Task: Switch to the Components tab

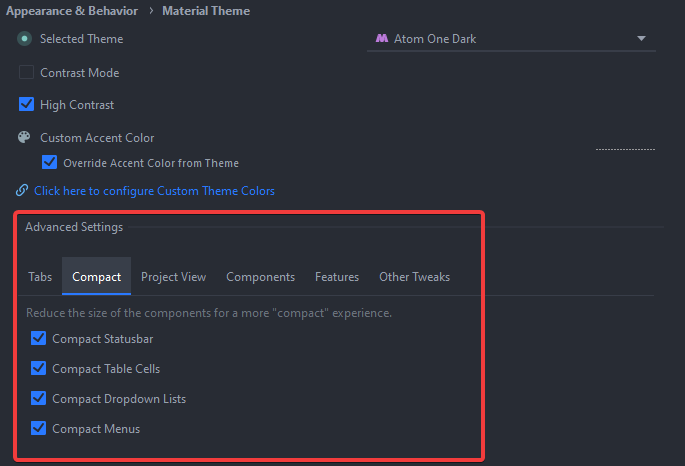Action: coord(260,277)
